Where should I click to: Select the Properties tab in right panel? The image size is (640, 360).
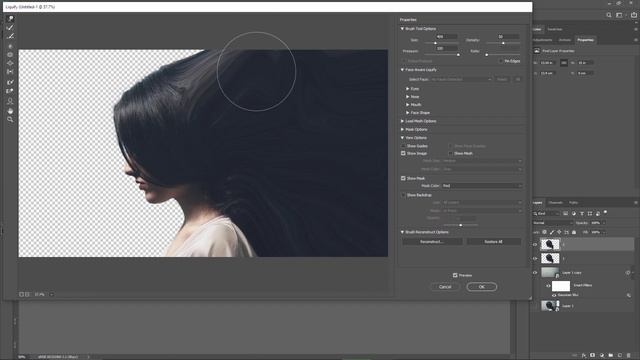(x=585, y=40)
